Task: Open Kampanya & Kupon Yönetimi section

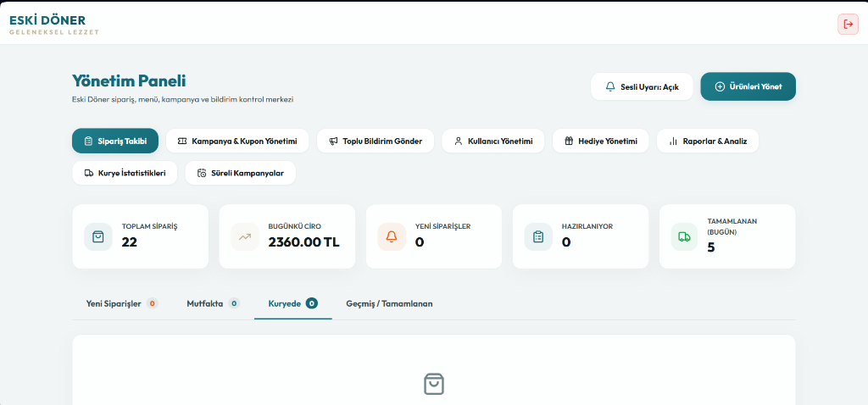Action: (x=237, y=141)
